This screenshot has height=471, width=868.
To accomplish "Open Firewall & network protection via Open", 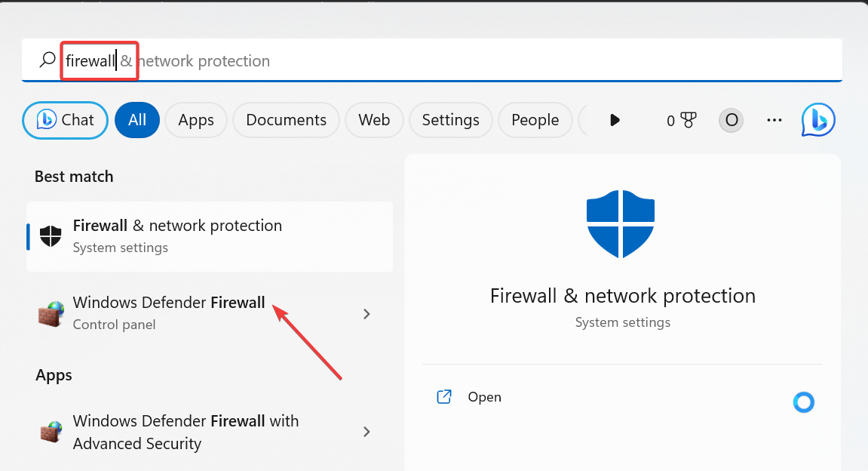I will point(484,397).
